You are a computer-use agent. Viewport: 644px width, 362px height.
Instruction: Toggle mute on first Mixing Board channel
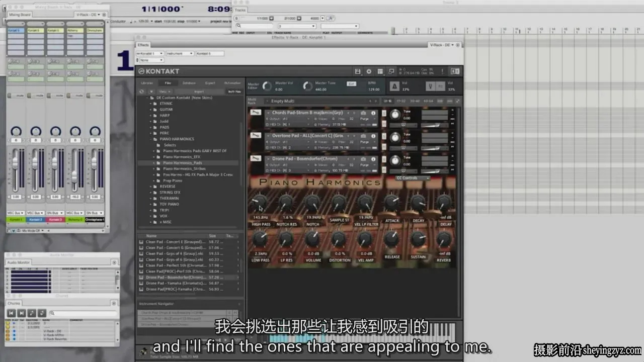(x=16, y=96)
